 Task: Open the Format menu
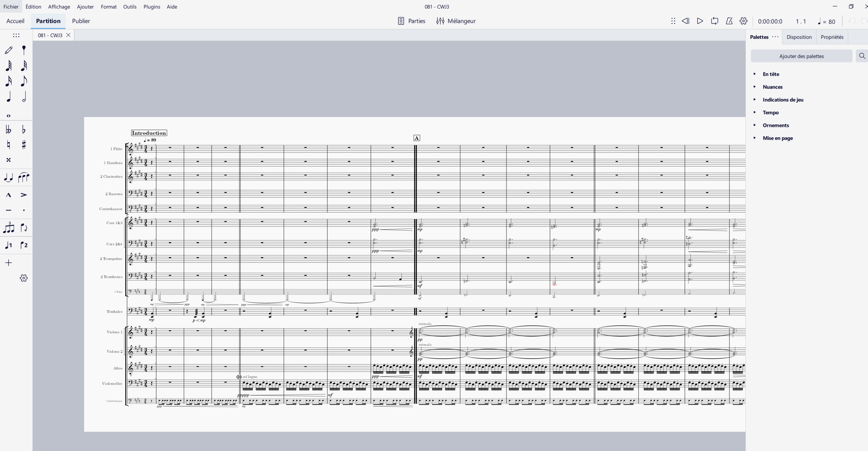coord(109,6)
